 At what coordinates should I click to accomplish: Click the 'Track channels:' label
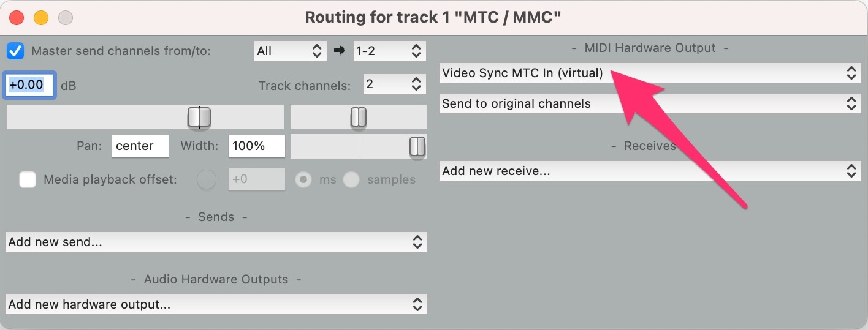[305, 86]
